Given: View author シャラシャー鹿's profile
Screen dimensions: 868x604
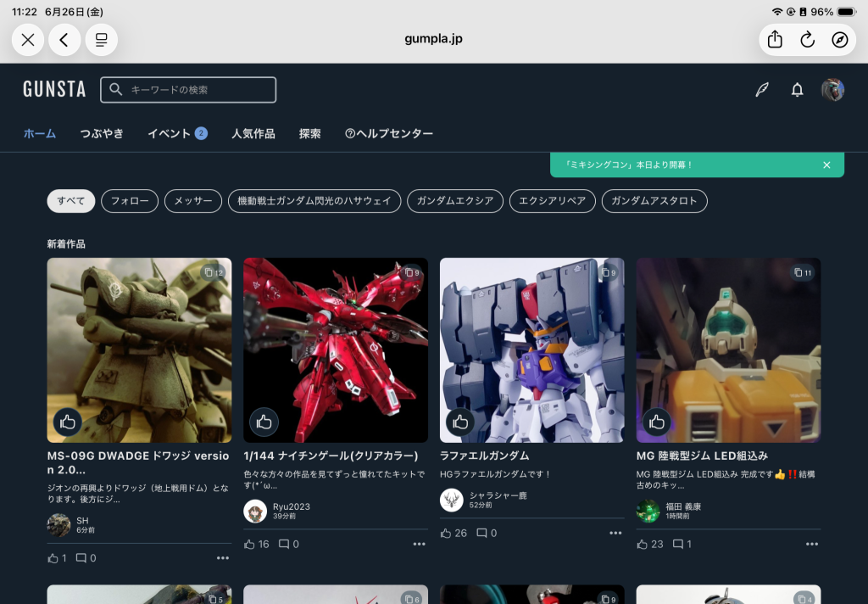Looking at the screenshot, I should pyautogui.click(x=483, y=500).
